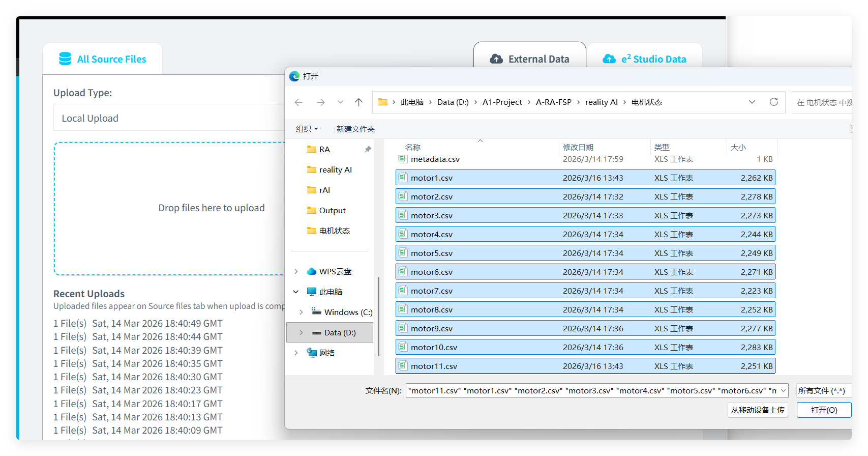The height and width of the screenshot is (456, 868).
Task: Click the search box in file dialog
Action: (822, 102)
